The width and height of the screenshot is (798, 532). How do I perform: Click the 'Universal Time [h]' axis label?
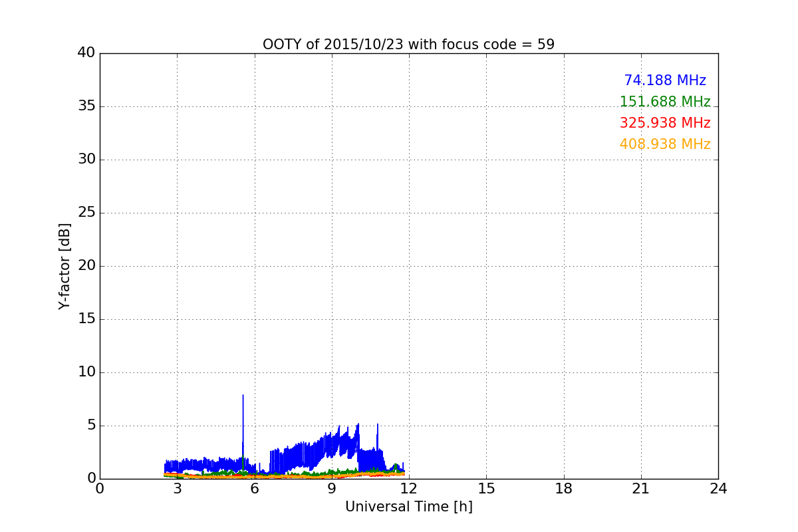coord(408,507)
